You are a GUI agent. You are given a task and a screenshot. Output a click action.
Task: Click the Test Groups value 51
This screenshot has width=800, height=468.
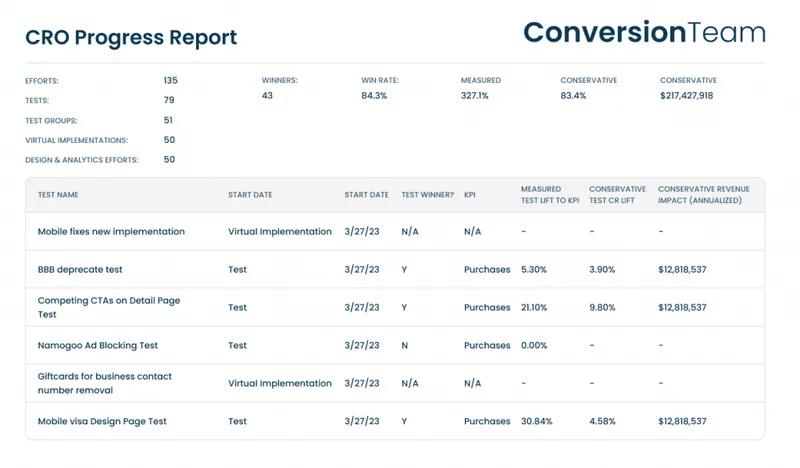click(x=168, y=120)
